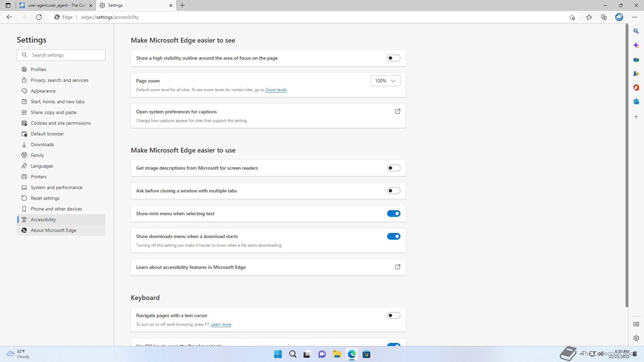644x362 pixels.
Task: Enable high visibility outline toggle
Action: coord(393,58)
